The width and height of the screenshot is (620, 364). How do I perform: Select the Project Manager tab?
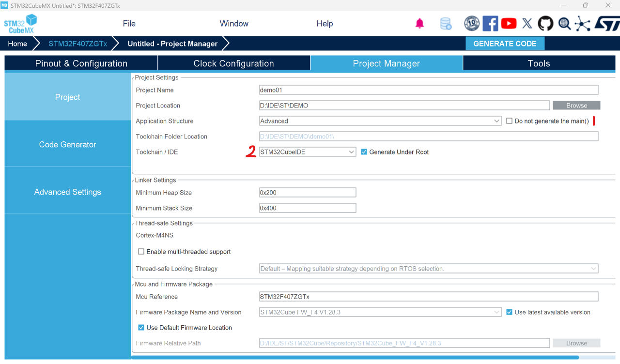click(x=387, y=63)
